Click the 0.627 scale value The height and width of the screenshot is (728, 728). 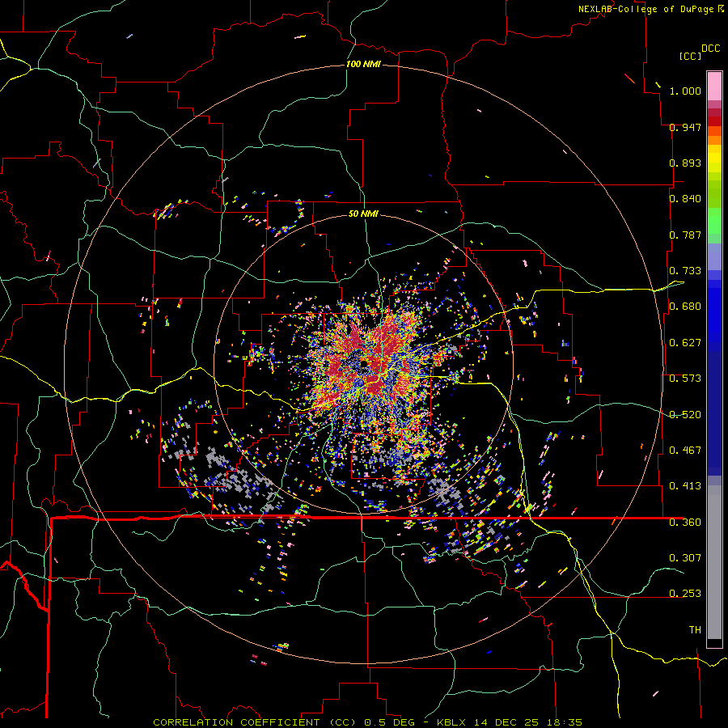(x=685, y=343)
